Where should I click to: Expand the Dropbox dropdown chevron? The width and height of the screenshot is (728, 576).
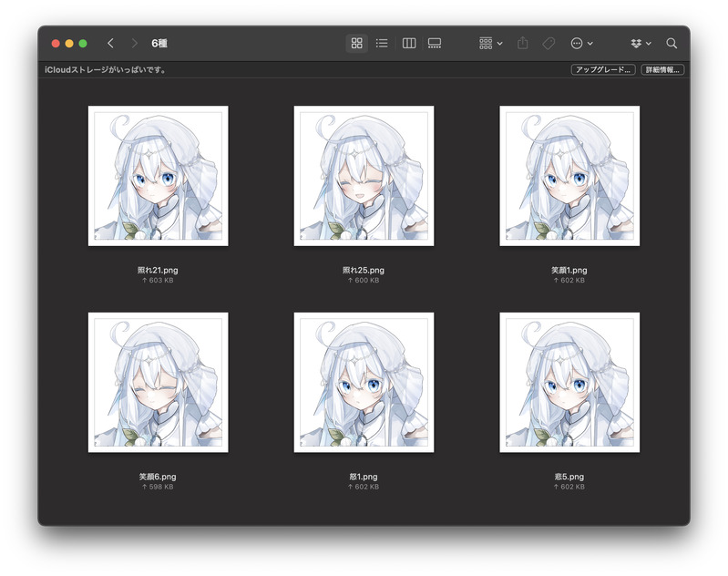point(649,44)
